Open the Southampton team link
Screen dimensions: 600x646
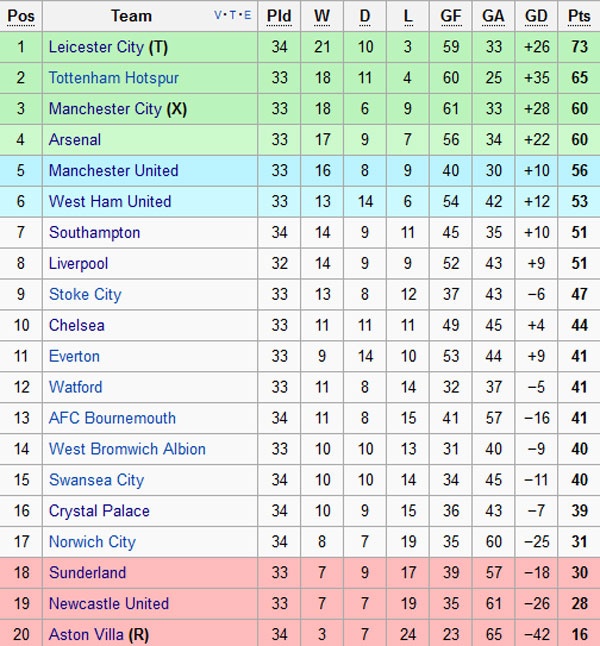[x=94, y=233]
